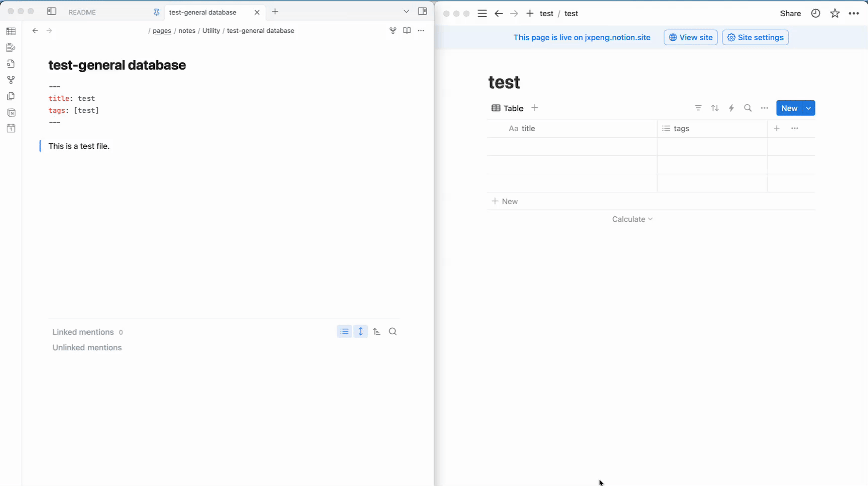868x486 pixels.
Task: Open page history clock icon in Notion
Action: point(816,14)
